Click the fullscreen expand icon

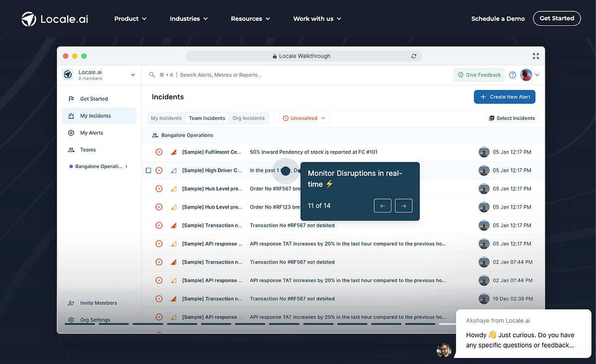click(x=535, y=56)
